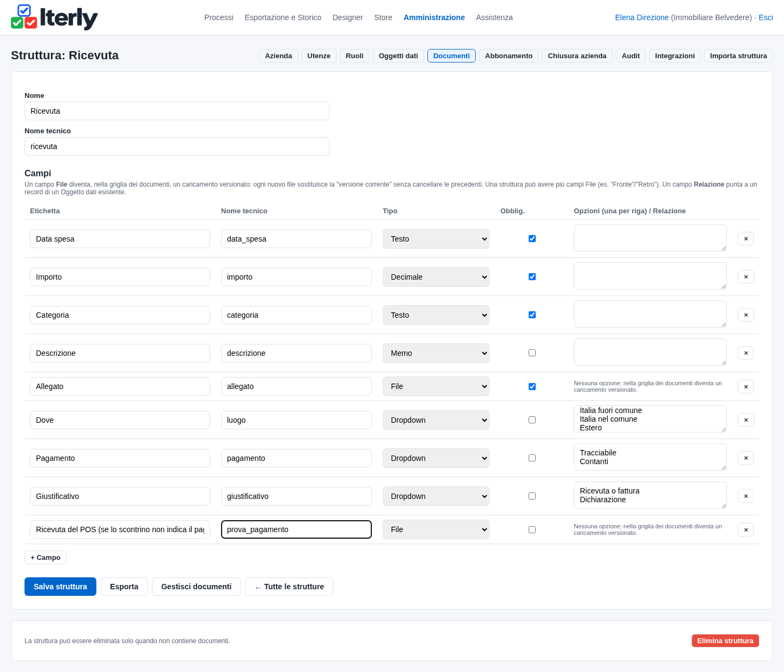Viewport: 784px width, 672px height.
Task: Toggle required checkbox for Categoria
Action: 532,315
